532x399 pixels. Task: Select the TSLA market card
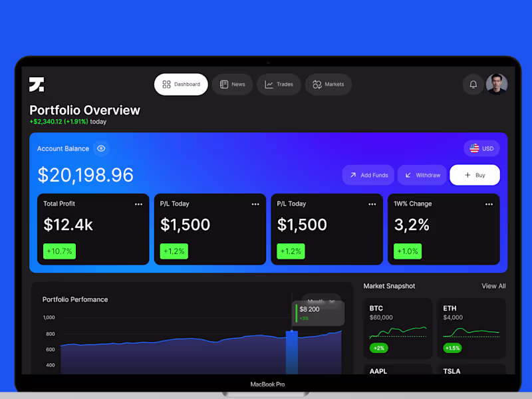point(471,370)
